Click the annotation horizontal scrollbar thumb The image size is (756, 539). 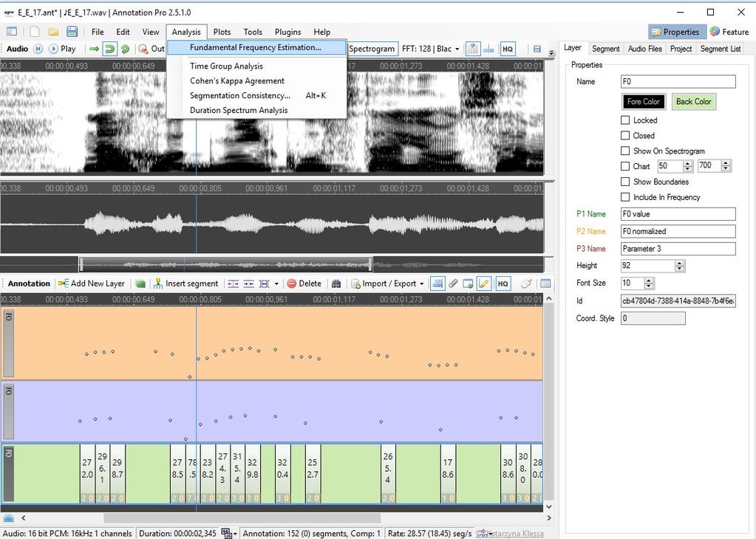coord(242,518)
